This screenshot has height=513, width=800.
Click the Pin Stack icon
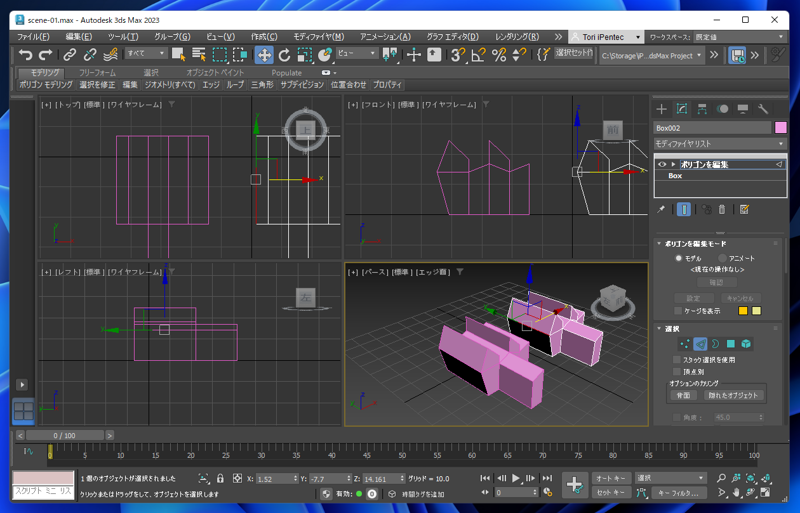point(661,209)
